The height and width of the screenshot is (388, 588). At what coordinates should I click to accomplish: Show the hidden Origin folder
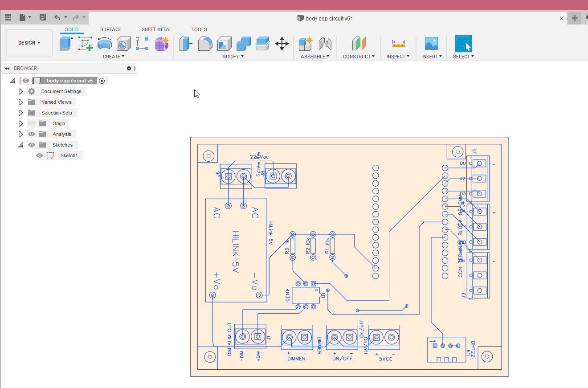tap(31, 123)
